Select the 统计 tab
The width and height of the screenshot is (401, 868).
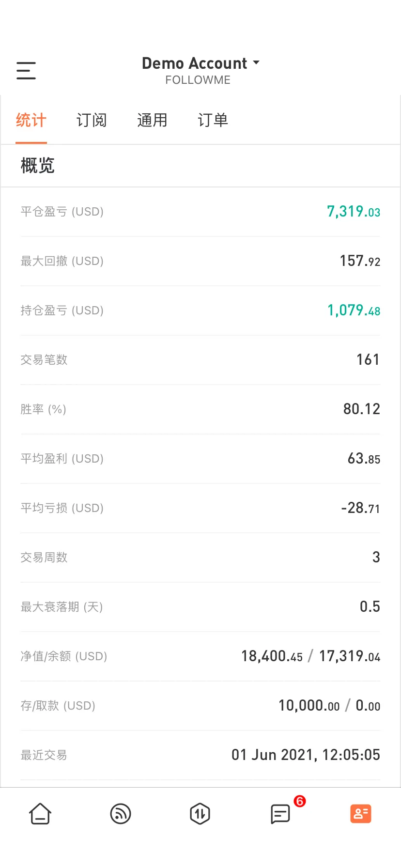click(x=31, y=120)
